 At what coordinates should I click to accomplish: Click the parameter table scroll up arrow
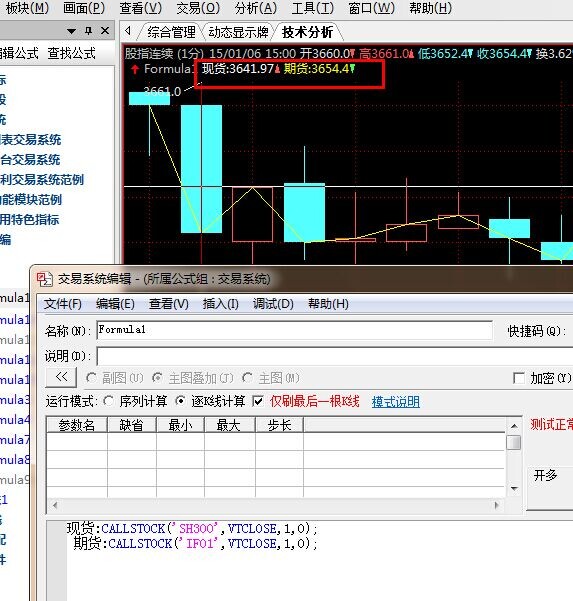pos(514,426)
